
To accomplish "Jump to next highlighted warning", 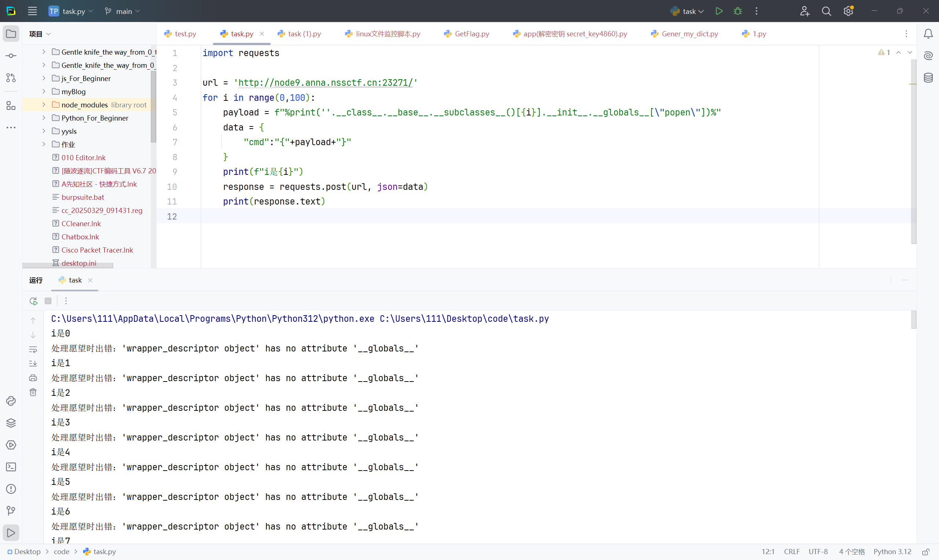I will point(910,52).
